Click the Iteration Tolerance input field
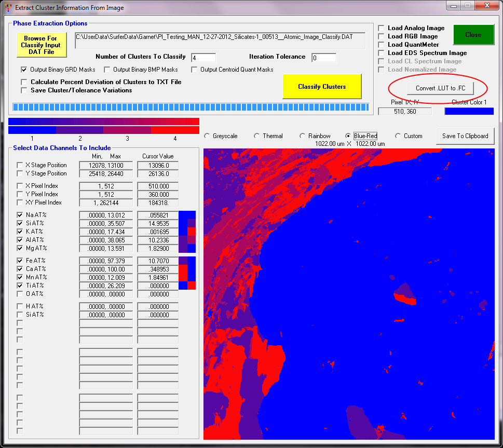Screen dimensions: 503x448 (x=323, y=58)
